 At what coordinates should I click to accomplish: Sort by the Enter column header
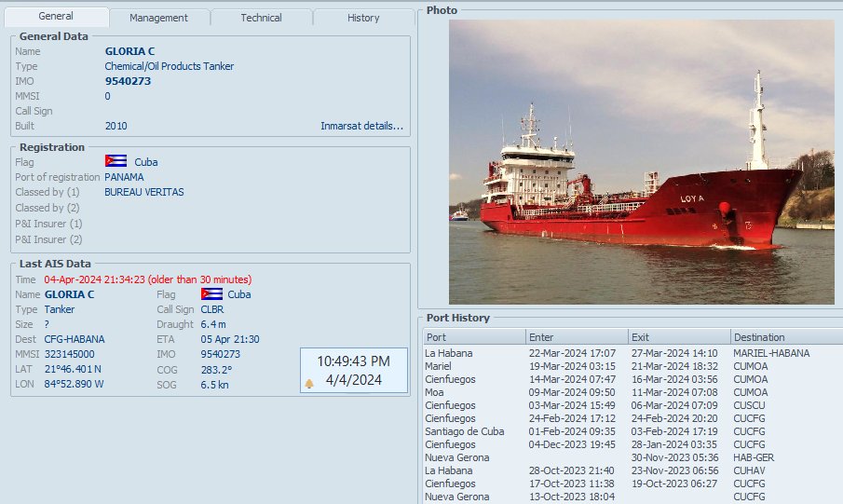(x=577, y=337)
